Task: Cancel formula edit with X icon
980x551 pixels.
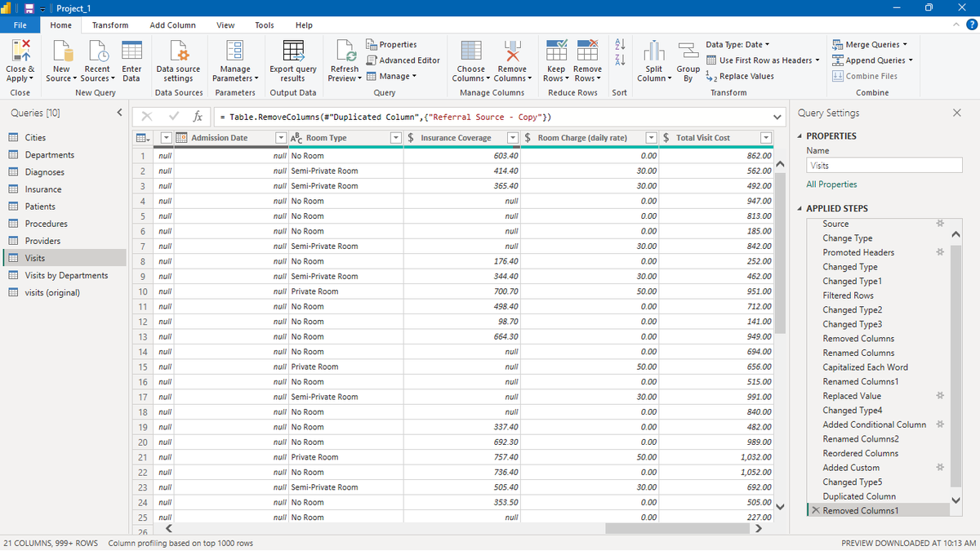Action: click(146, 117)
